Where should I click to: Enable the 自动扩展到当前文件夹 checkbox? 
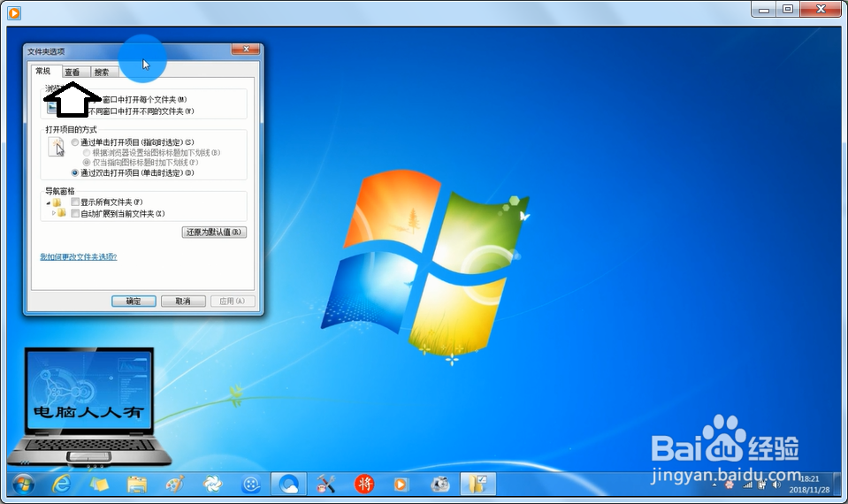tap(75, 214)
